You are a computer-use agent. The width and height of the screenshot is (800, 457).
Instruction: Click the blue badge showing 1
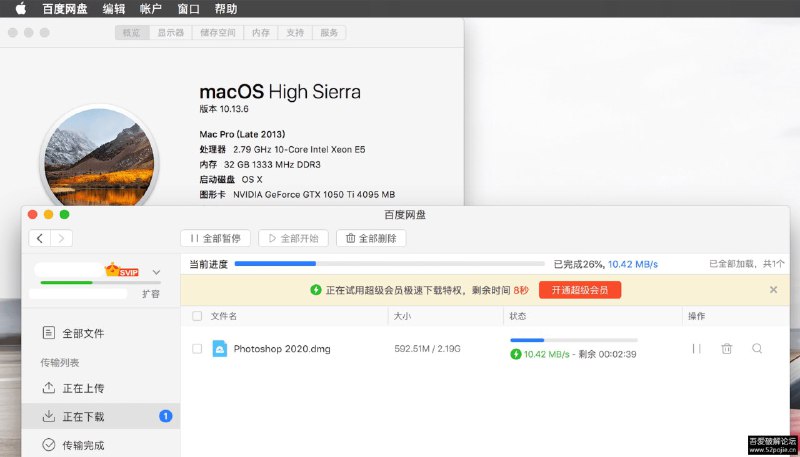tap(165, 416)
